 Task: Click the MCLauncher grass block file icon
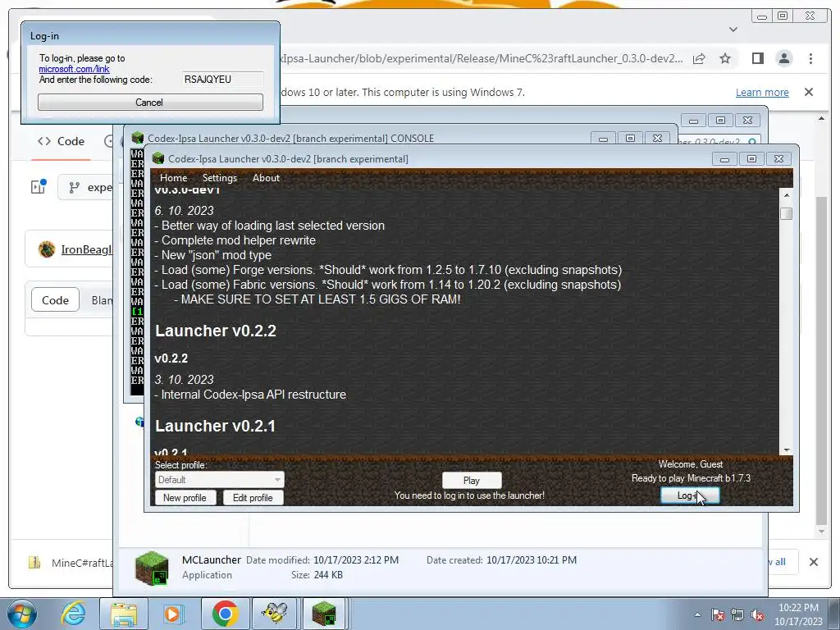coord(152,568)
